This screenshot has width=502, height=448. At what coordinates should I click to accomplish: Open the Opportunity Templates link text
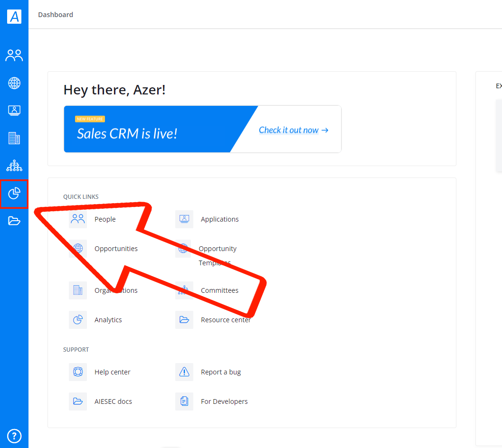[218, 256]
